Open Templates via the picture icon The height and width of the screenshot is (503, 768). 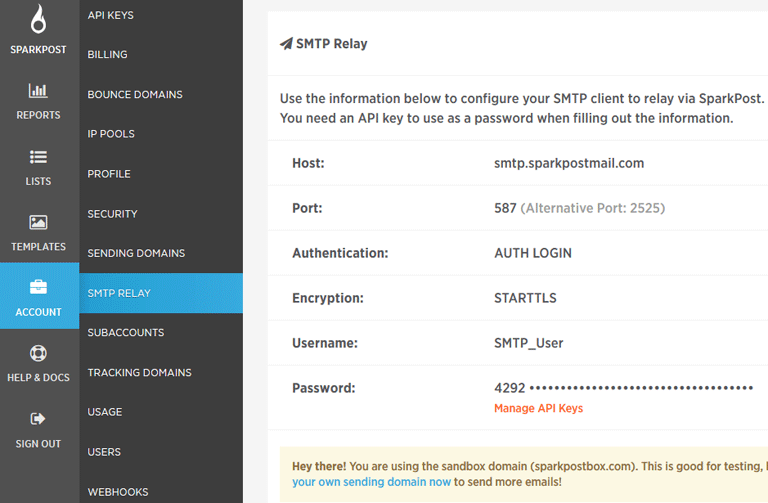(x=38, y=222)
